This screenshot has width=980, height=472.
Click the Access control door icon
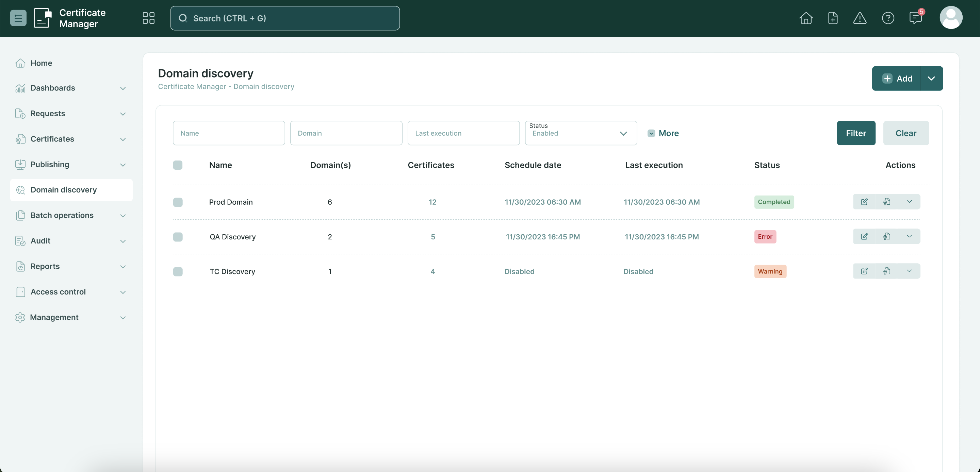(20, 292)
